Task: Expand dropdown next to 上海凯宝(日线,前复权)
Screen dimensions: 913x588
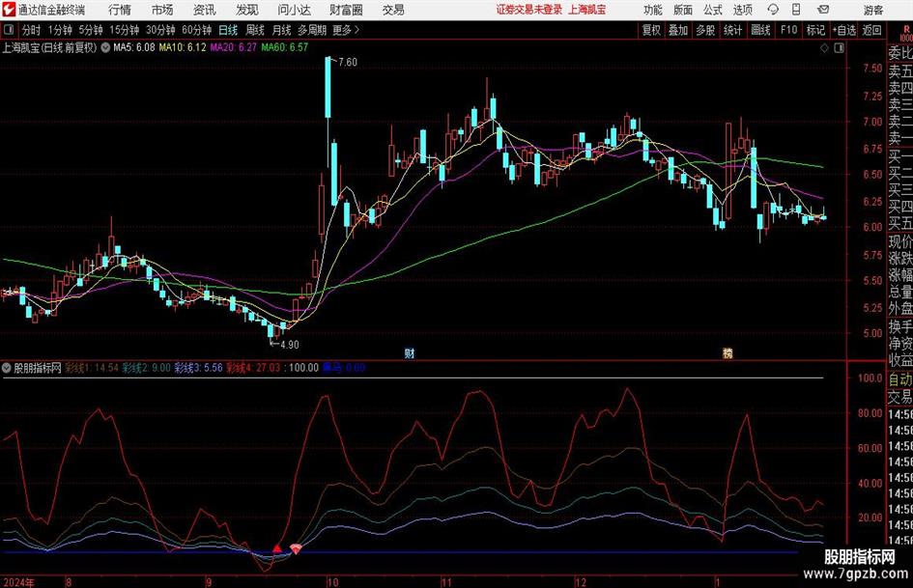Action: pyautogui.click(x=105, y=47)
